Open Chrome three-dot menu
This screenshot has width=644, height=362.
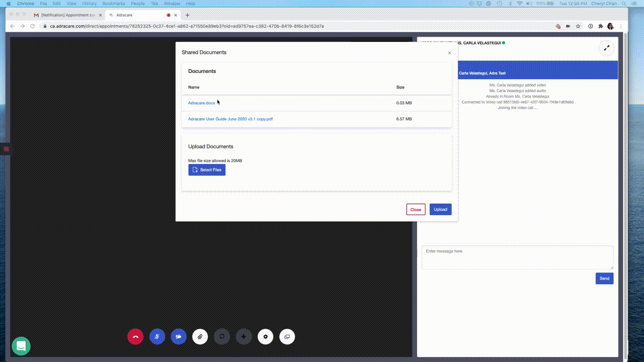coord(621,26)
